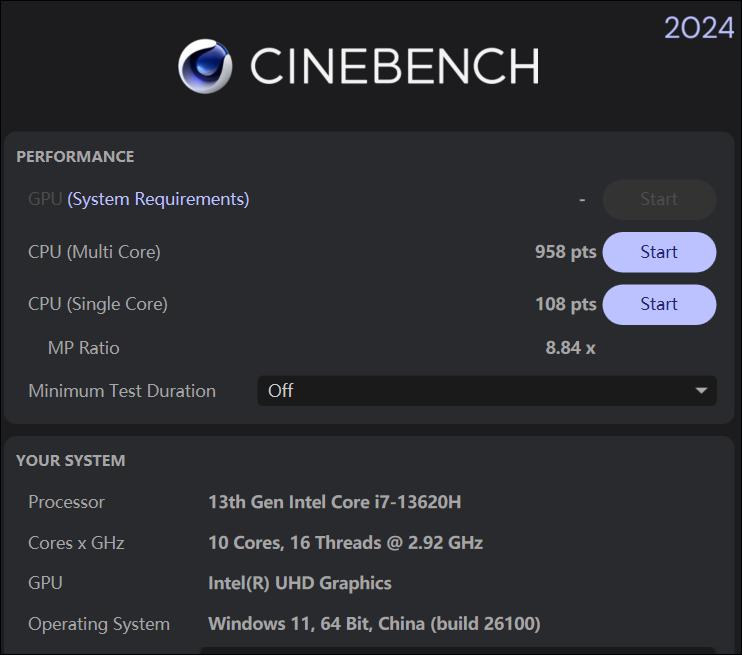Select the 108 pts single core score
Screen dimensions: 742x655
565,304
